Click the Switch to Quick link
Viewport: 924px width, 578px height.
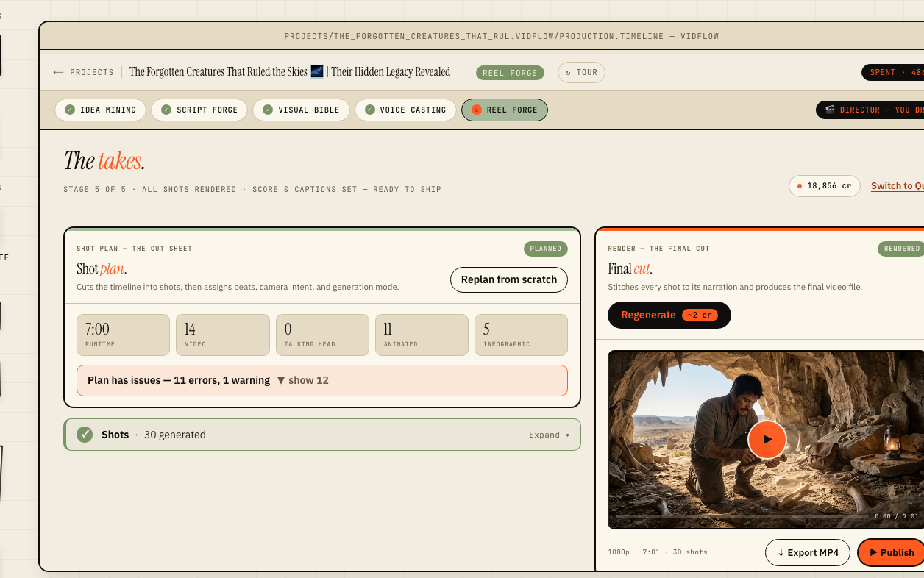[897, 186]
